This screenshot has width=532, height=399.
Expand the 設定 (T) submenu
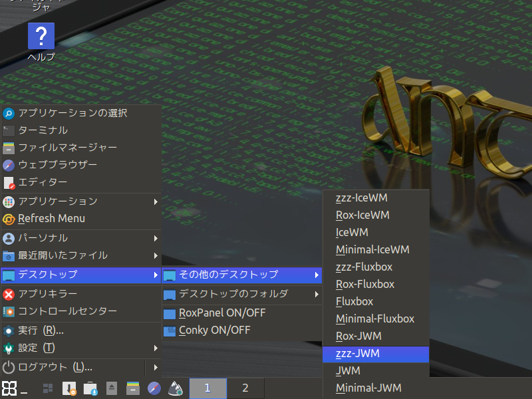(80, 348)
